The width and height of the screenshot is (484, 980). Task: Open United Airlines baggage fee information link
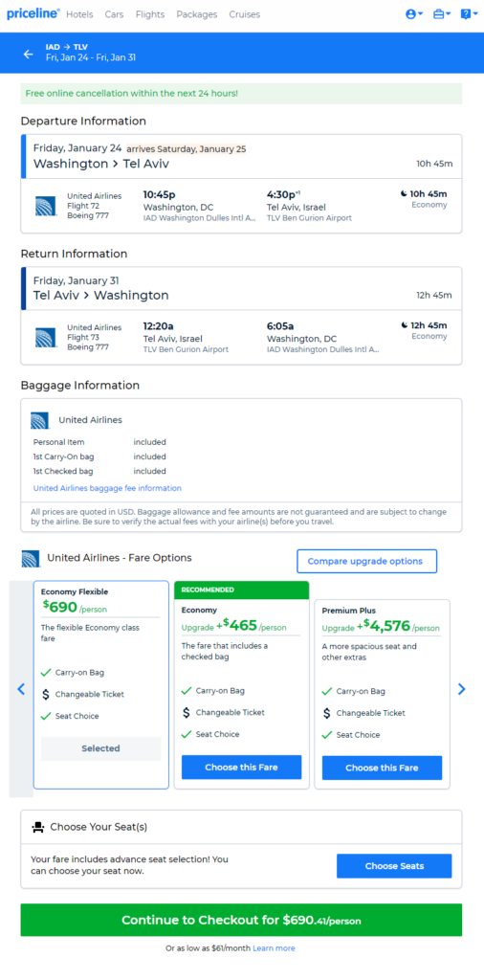pyautogui.click(x=107, y=488)
